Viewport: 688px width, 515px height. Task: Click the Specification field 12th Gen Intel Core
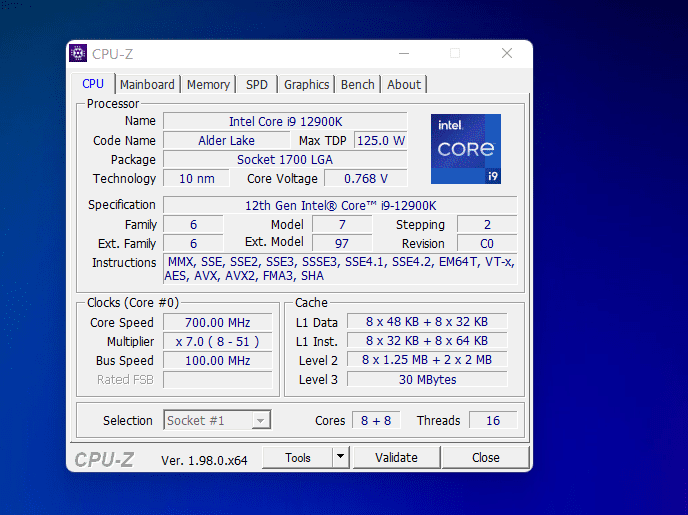tap(340, 205)
